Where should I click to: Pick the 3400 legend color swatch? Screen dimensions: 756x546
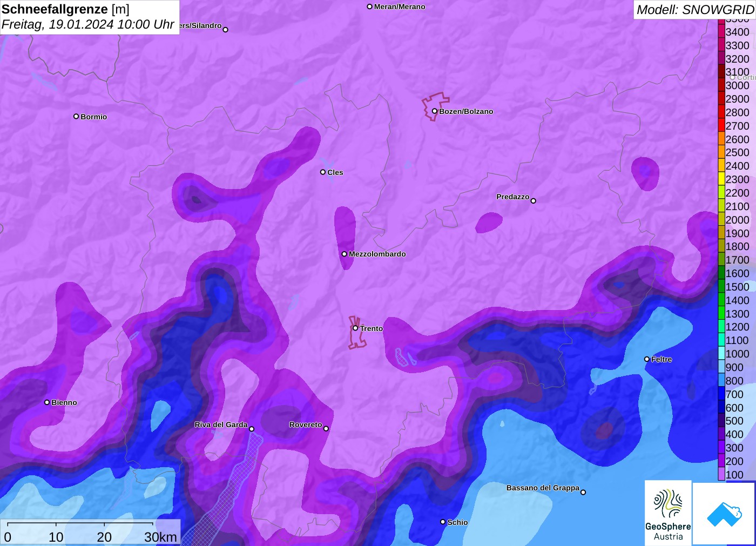click(x=721, y=32)
